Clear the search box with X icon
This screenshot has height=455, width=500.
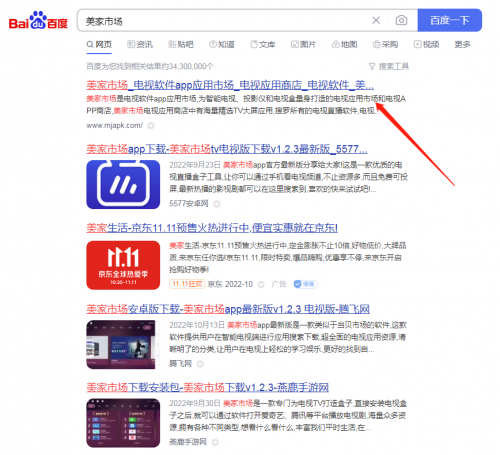(376, 20)
